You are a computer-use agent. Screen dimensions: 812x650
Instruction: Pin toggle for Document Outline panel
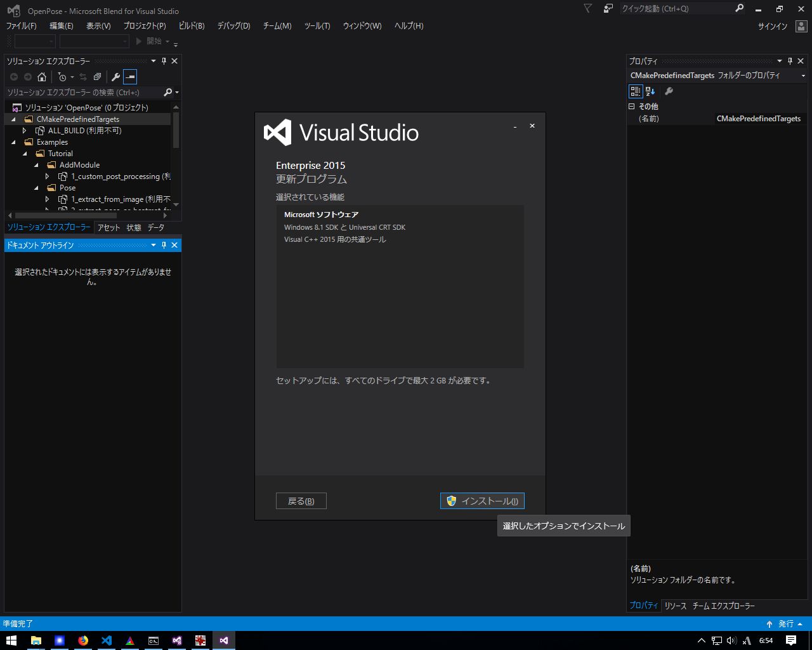click(164, 245)
